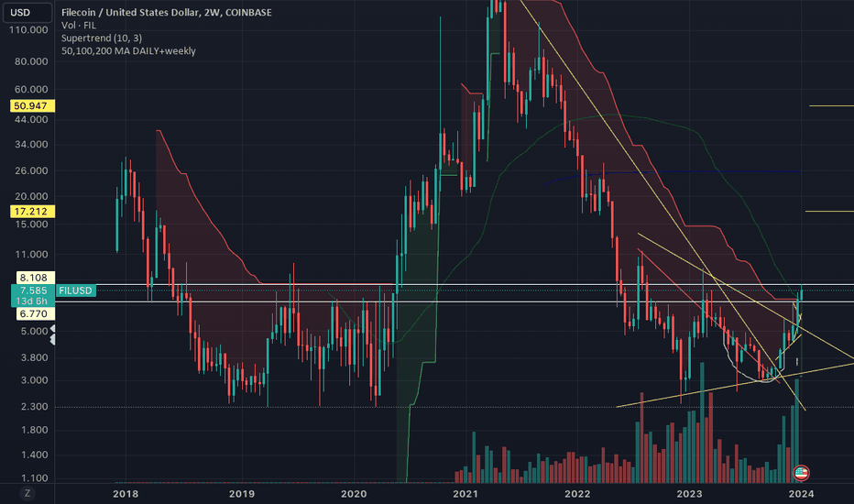
Task: Click the 2021 time axis label
Action: point(465,494)
